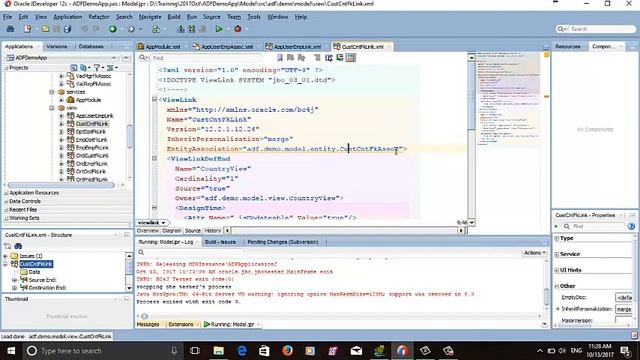Click the filter funnel icon in Projects panel
640x360 pixels.
[x=97, y=67]
